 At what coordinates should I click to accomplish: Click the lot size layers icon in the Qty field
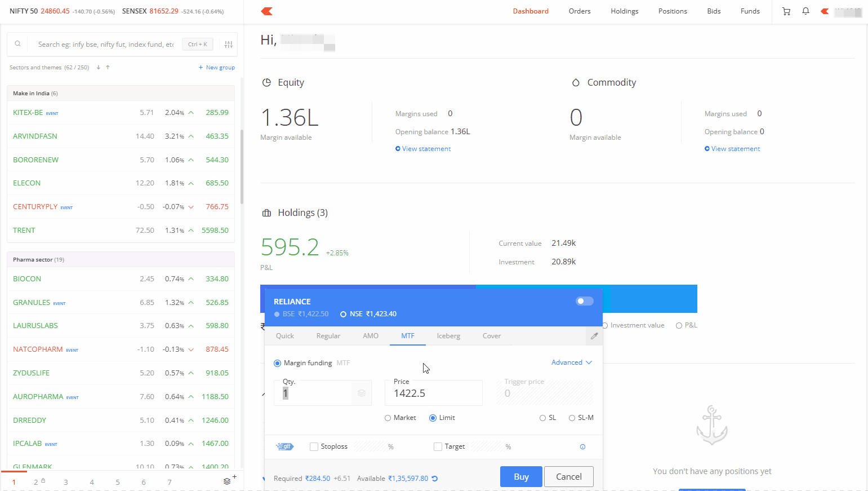[362, 393]
